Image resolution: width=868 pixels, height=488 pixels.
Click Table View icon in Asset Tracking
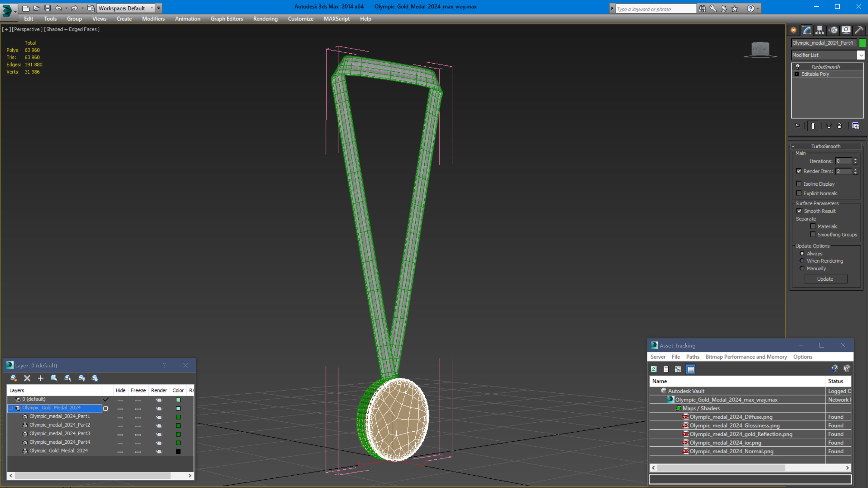pos(690,369)
